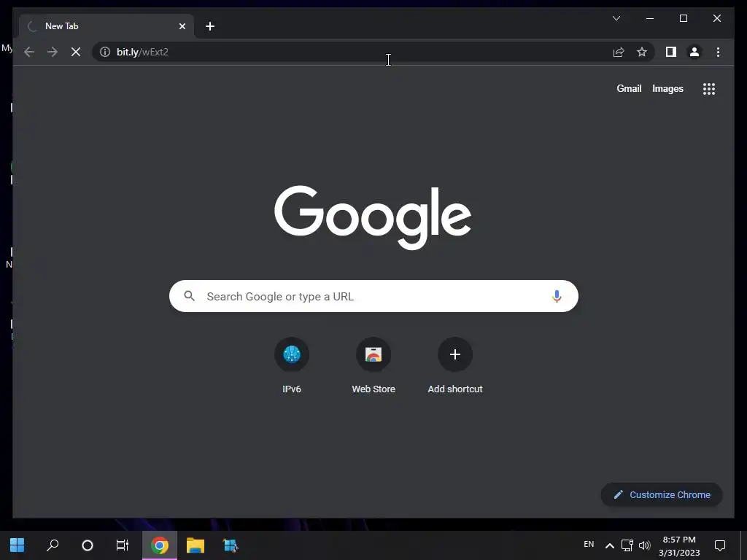747x560 pixels.
Task: Bookmark this tab with the star icon
Action: click(642, 52)
